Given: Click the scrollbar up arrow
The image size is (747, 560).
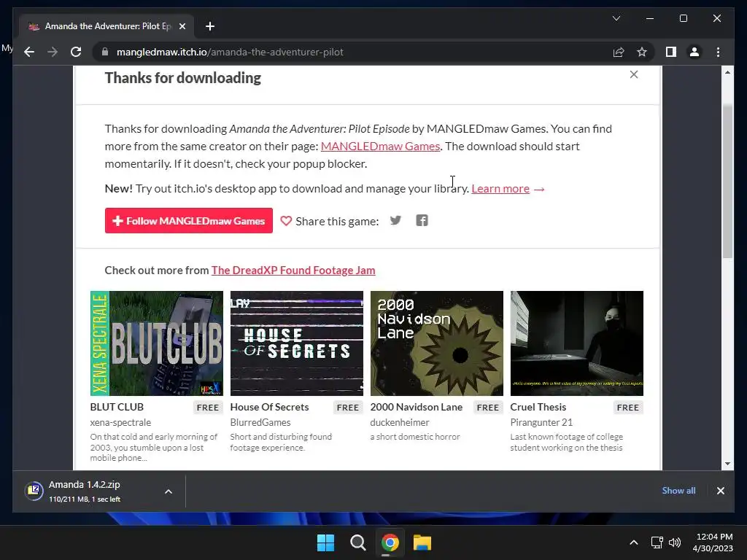Looking at the screenshot, I should (x=727, y=72).
